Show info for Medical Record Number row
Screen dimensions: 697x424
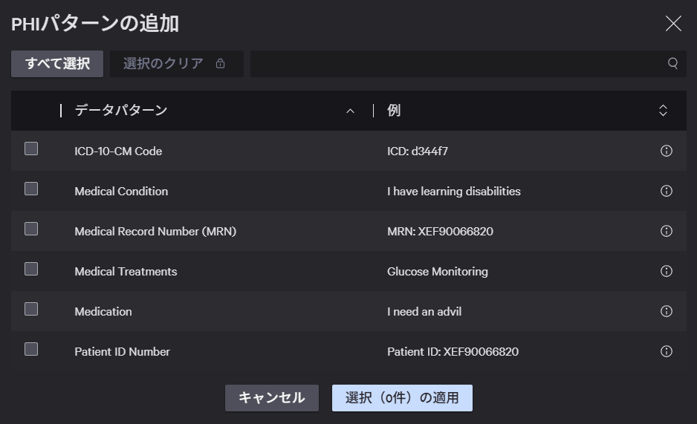pyautogui.click(x=666, y=231)
